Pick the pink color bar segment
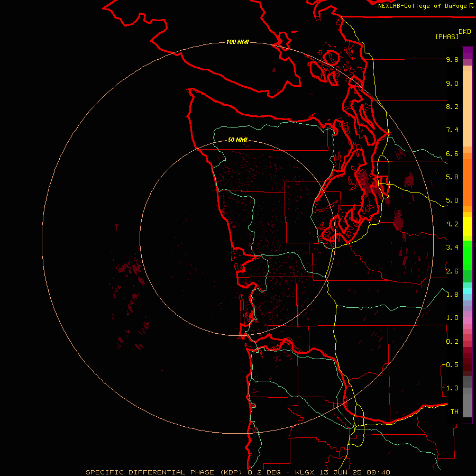This screenshot has width=476, height=476. (467, 321)
